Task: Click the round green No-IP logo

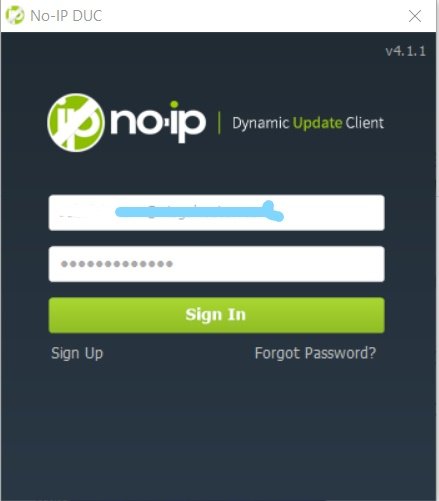Action: click(x=76, y=123)
